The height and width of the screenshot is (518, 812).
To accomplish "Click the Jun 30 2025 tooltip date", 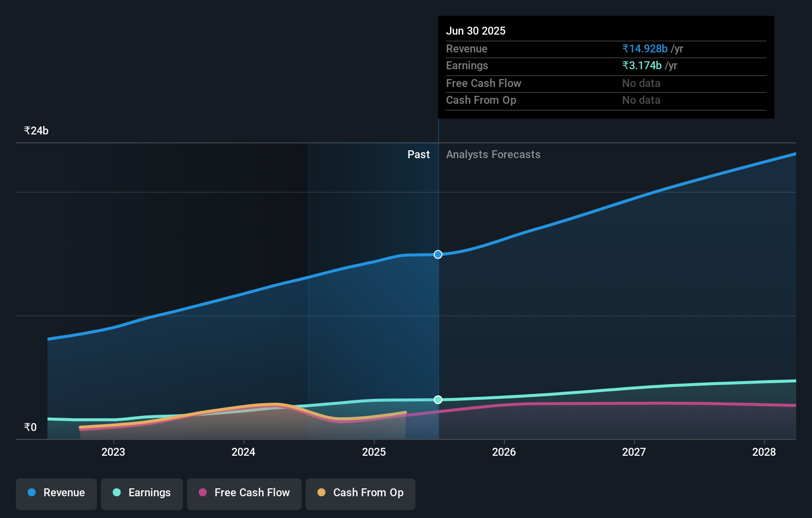I will click(x=476, y=31).
